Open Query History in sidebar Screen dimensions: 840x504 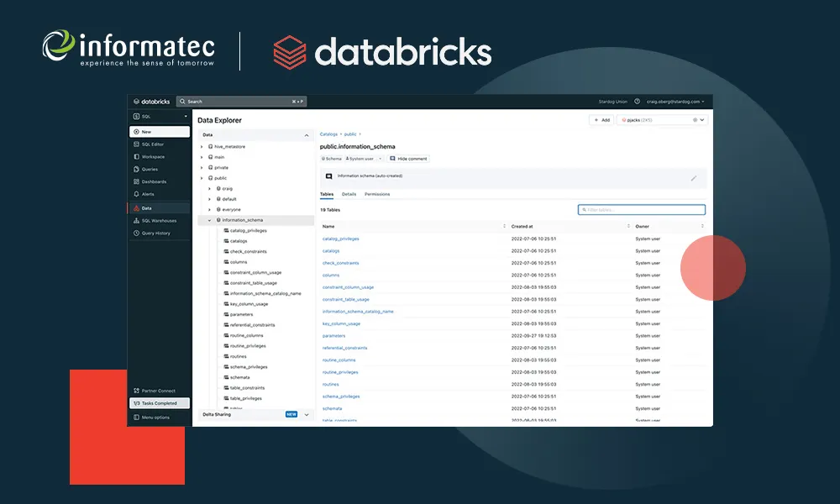tap(152, 233)
